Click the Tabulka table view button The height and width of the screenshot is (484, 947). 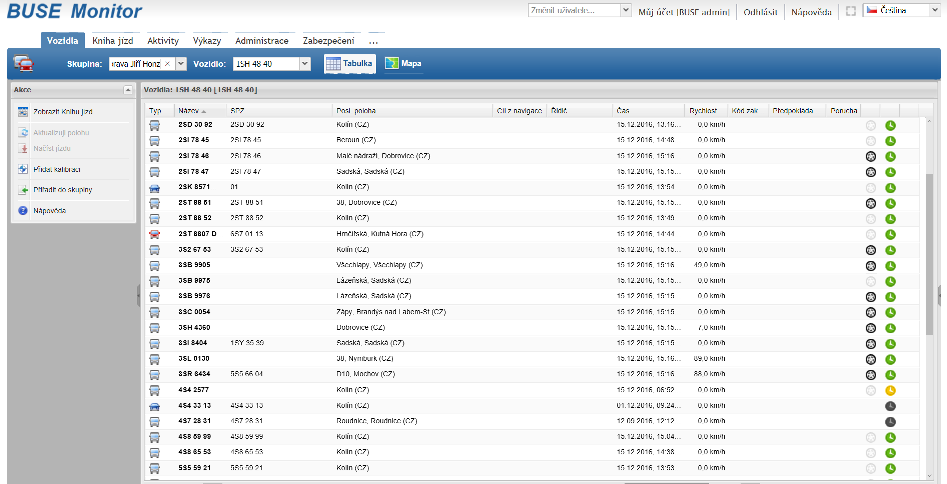click(350, 63)
